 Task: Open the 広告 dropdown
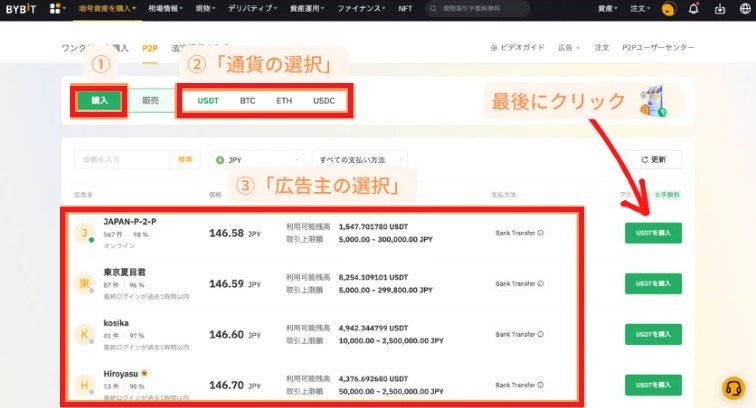click(569, 48)
